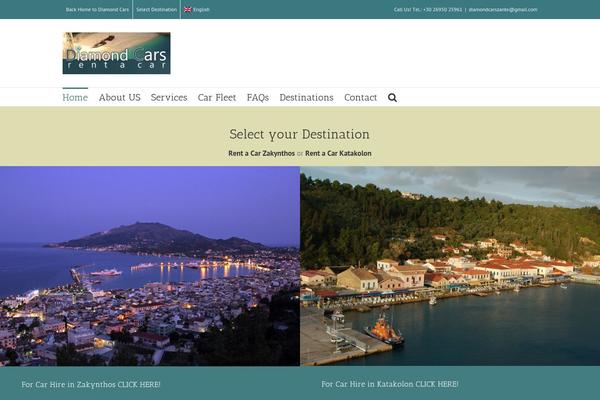Open the English language selector

pyautogui.click(x=201, y=10)
